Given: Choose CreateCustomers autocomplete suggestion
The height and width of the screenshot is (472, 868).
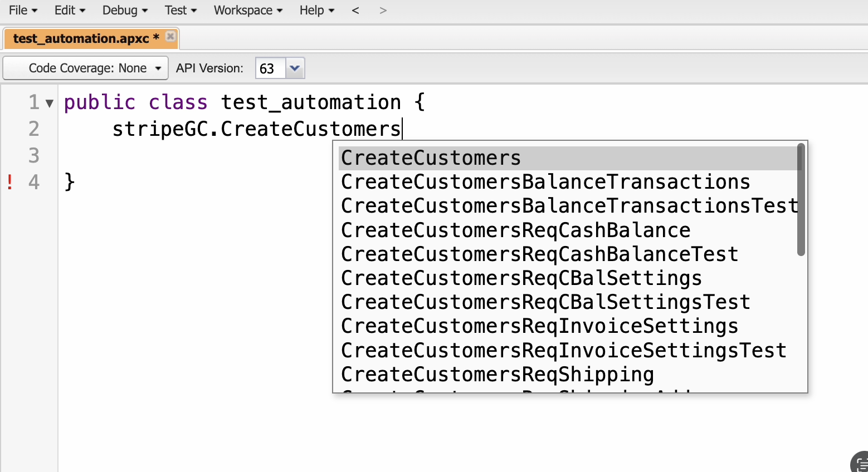Looking at the screenshot, I should pyautogui.click(x=431, y=158).
